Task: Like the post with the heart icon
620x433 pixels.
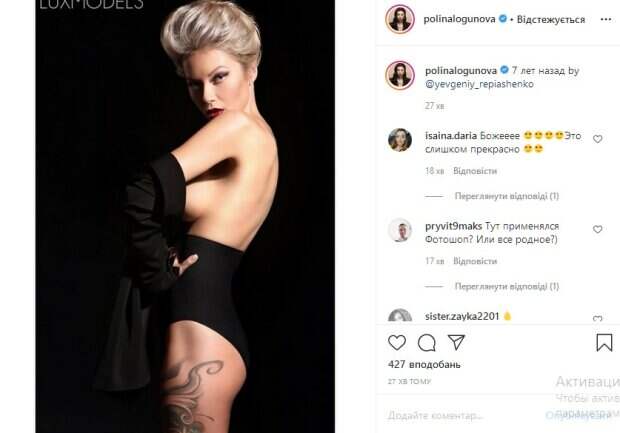Action: click(397, 342)
